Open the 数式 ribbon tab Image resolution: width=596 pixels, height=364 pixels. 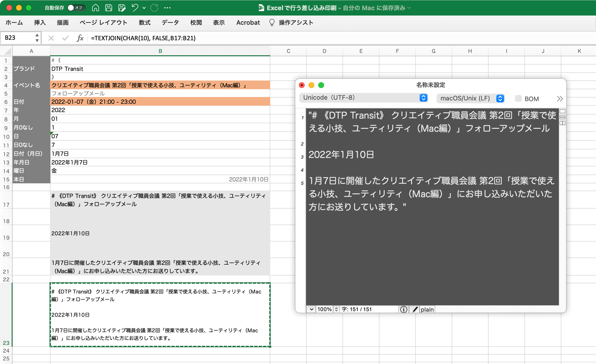pos(145,23)
